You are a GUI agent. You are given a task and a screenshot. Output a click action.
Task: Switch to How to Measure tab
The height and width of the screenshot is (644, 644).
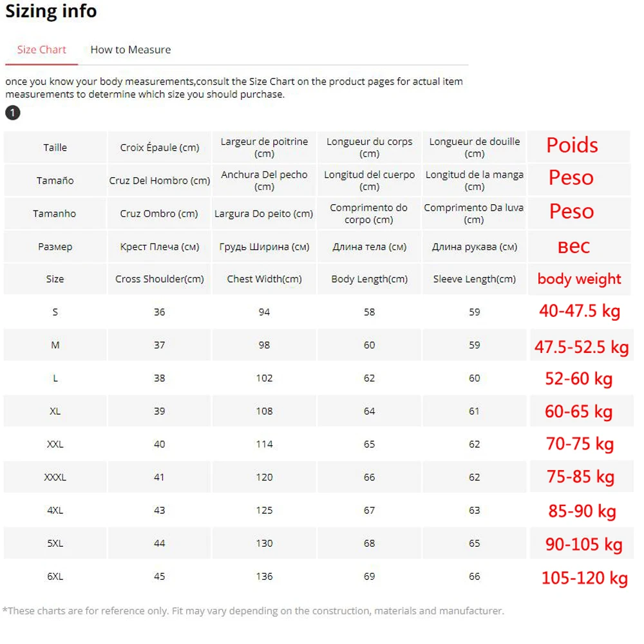pos(131,50)
